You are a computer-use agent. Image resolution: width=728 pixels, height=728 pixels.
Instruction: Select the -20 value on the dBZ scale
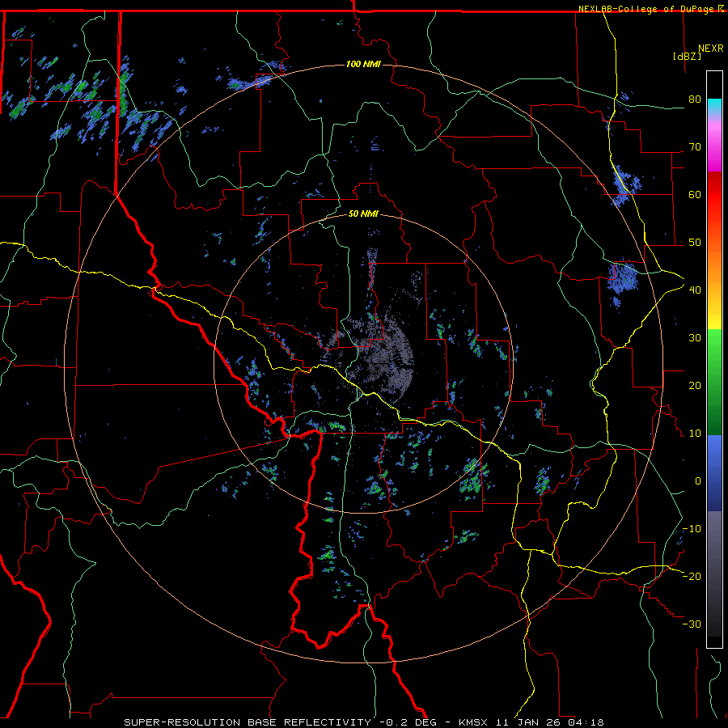pyautogui.click(x=692, y=577)
